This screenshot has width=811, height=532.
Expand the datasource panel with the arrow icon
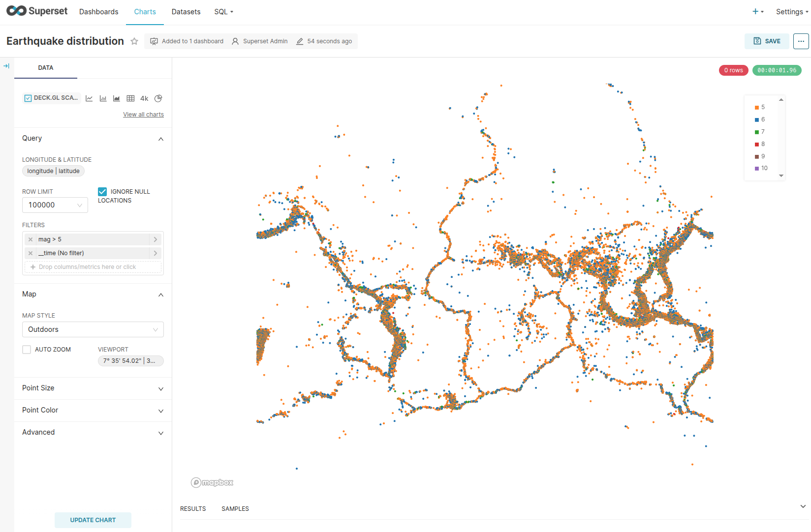point(6,66)
